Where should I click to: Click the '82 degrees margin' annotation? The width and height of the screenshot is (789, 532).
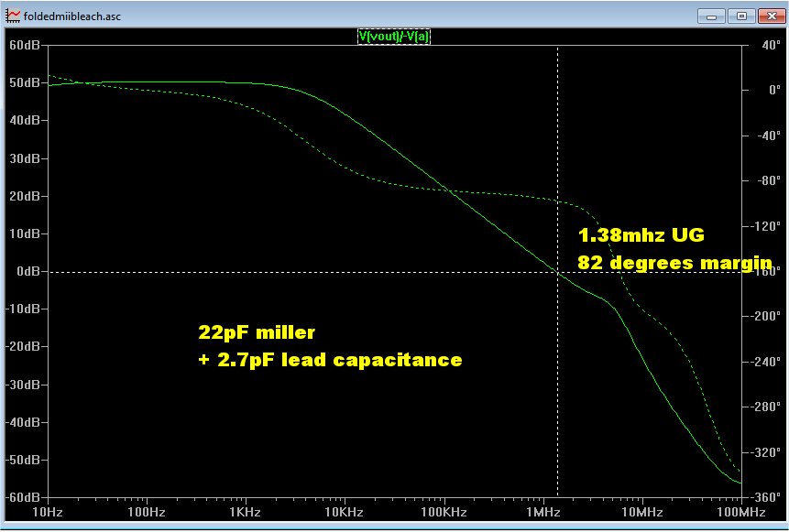(674, 263)
